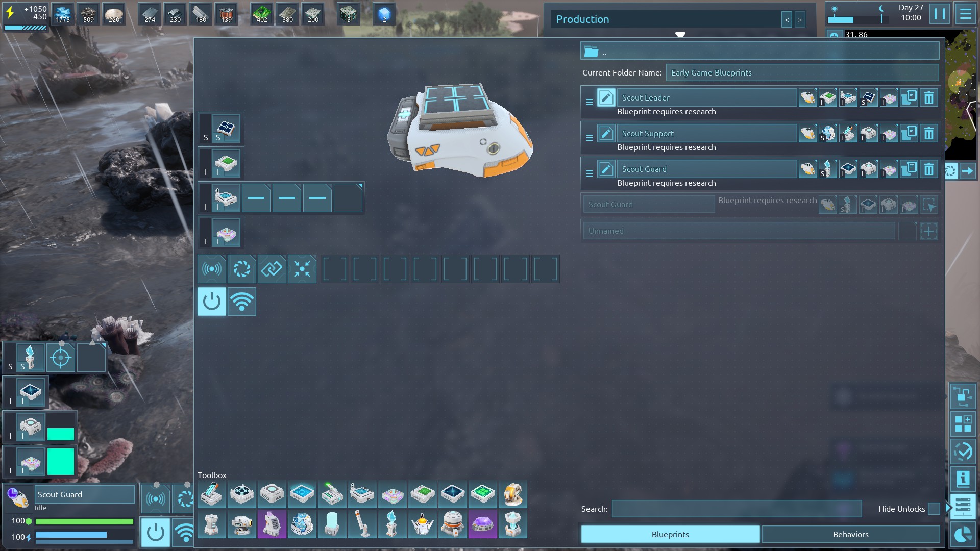
Task: Switch to the Behaviors tab
Action: pos(850,534)
